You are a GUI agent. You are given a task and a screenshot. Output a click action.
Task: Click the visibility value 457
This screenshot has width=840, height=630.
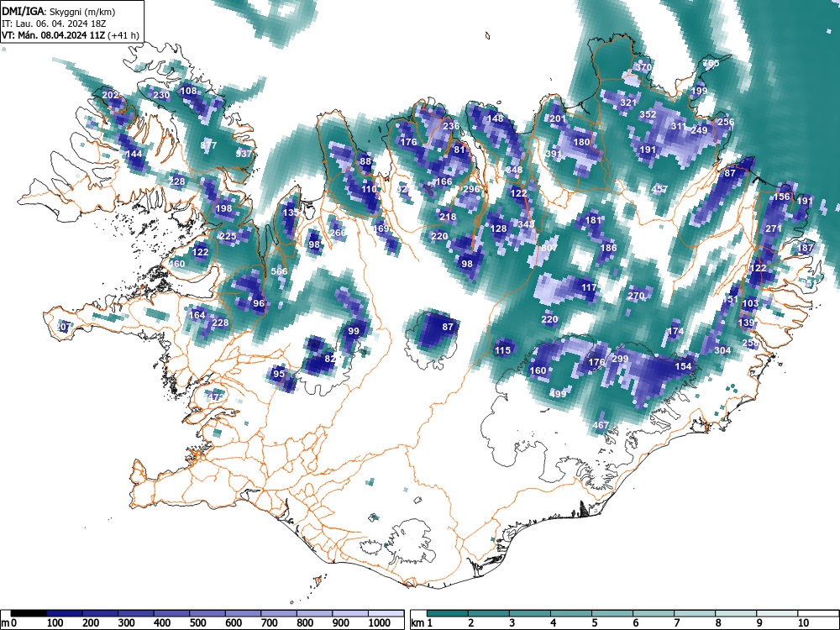pos(659,189)
